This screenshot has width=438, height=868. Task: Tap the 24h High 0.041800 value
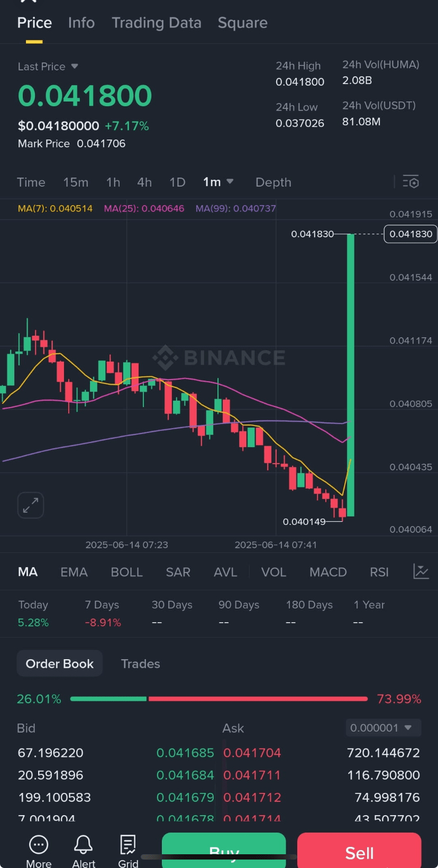coord(300,82)
